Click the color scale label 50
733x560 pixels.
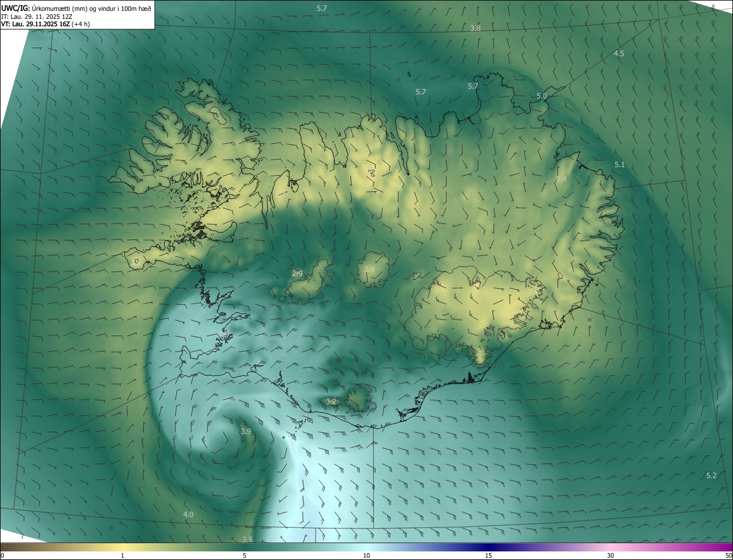(x=728, y=555)
